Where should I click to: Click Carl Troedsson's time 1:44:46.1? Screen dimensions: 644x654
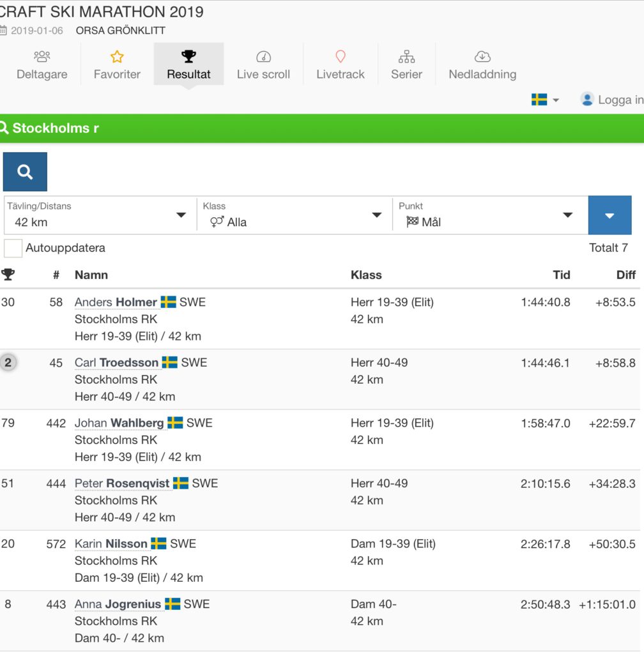coord(545,363)
